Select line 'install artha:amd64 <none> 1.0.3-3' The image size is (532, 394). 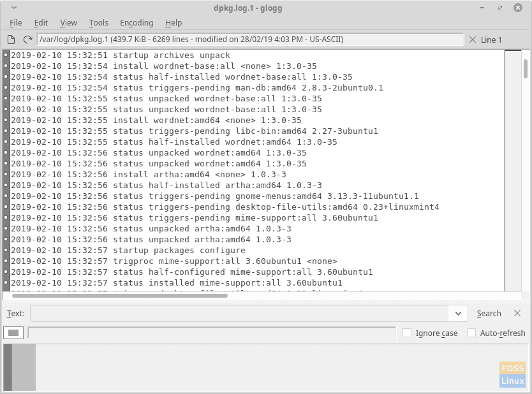tap(148, 174)
